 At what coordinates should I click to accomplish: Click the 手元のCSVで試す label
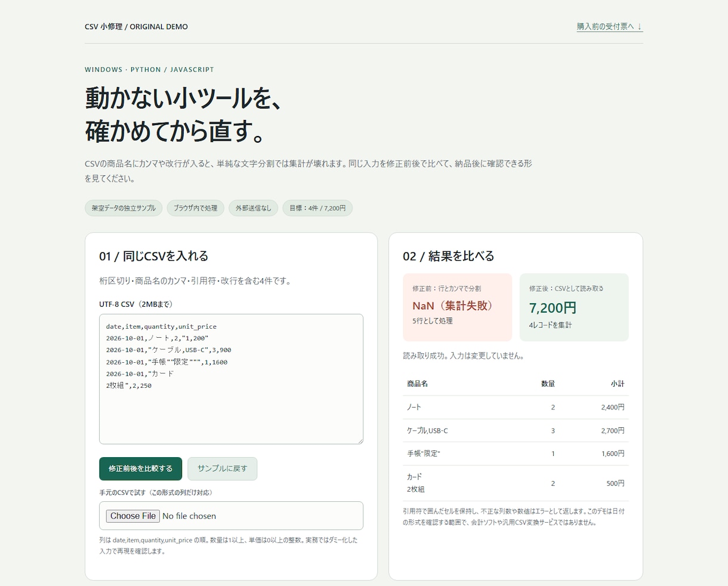click(157, 492)
